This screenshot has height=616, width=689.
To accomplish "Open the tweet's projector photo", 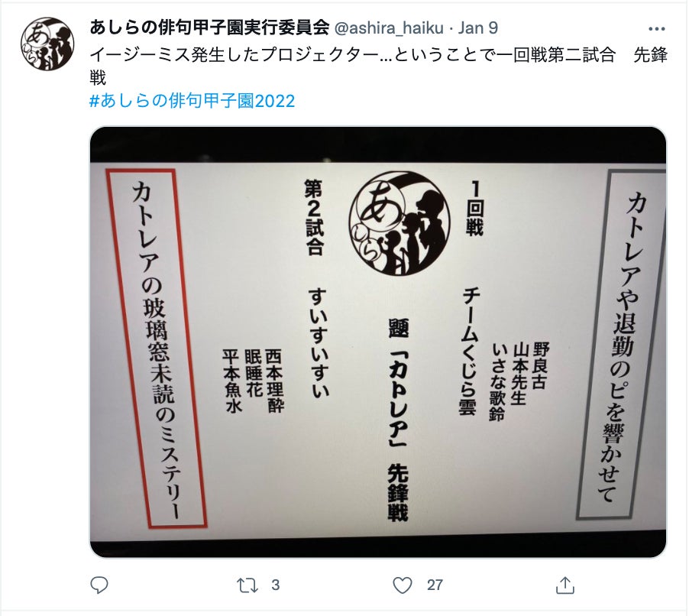I will pos(378,342).
